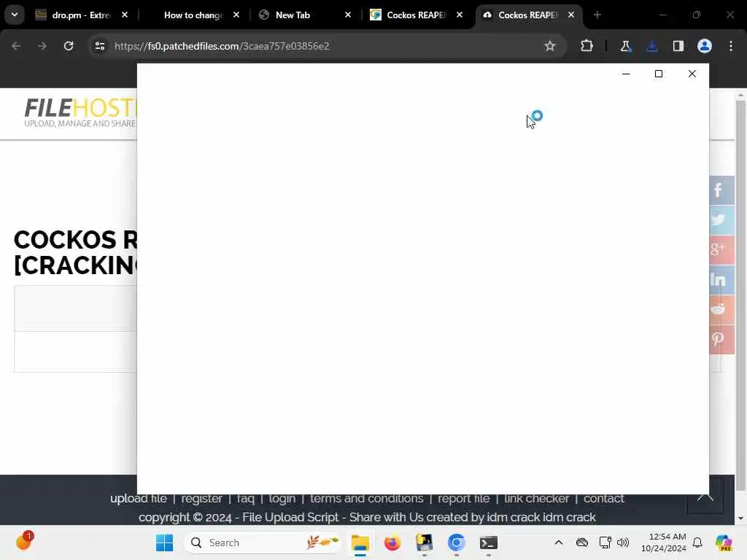Maximize the blank popup window
Screen dimensions: 747x560
(659, 74)
